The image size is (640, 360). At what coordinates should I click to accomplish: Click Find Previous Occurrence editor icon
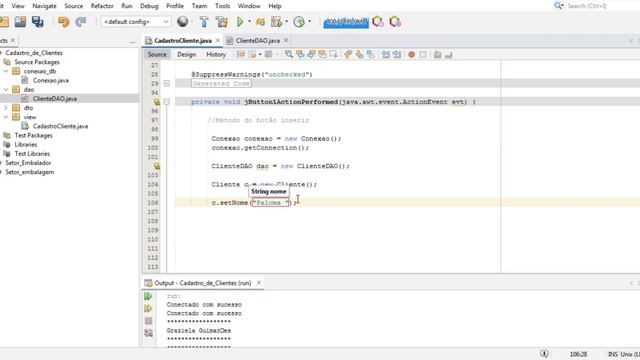coord(300,54)
